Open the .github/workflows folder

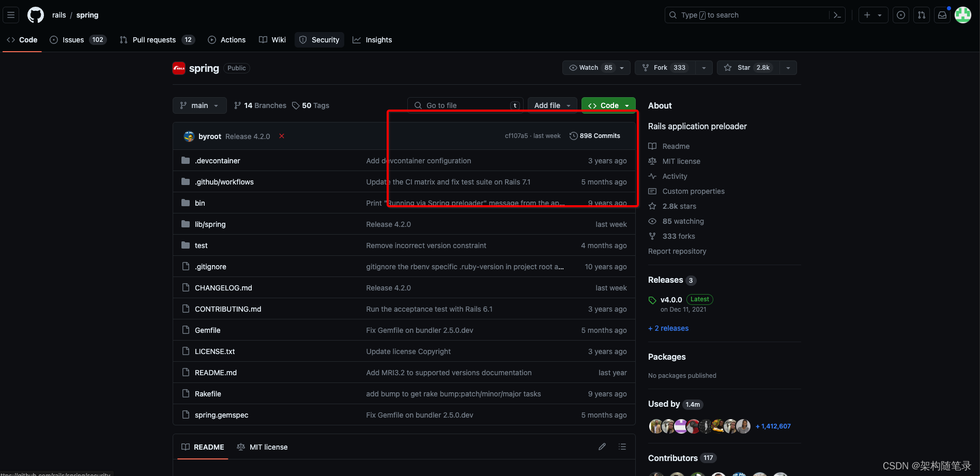click(224, 182)
